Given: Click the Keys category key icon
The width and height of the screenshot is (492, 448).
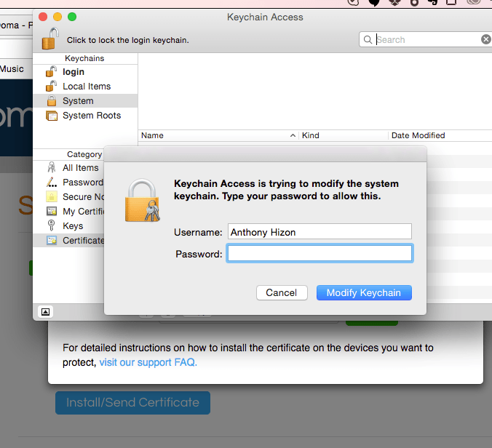Looking at the screenshot, I should tap(51, 225).
